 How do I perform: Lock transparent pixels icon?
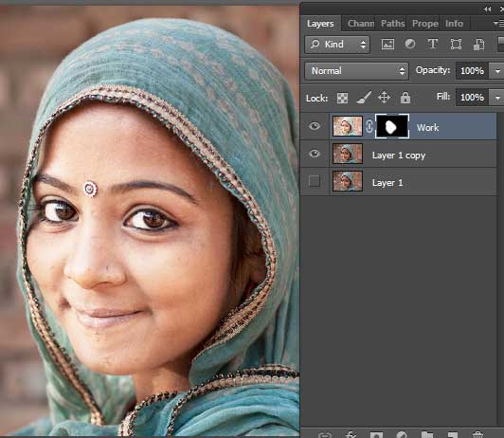pyautogui.click(x=342, y=98)
